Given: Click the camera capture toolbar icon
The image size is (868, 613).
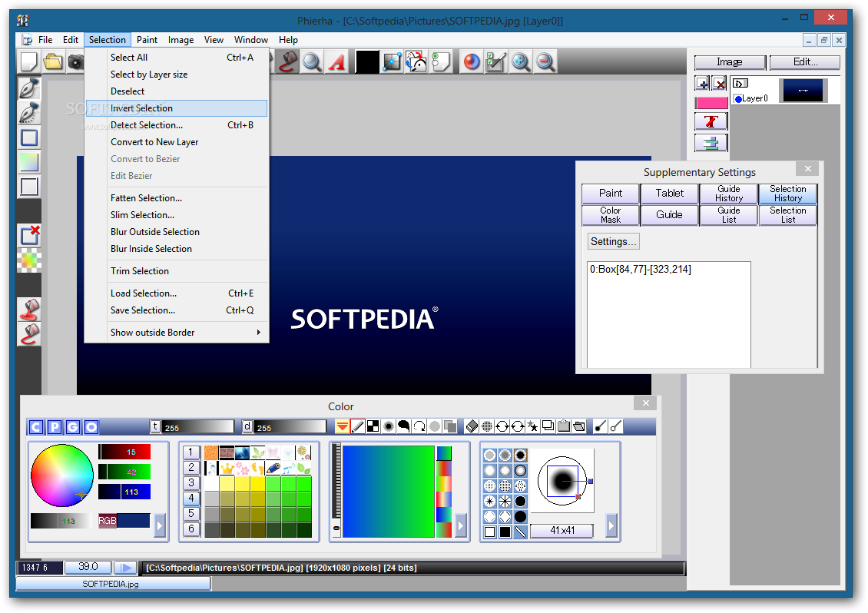Looking at the screenshot, I should click(76, 62).
